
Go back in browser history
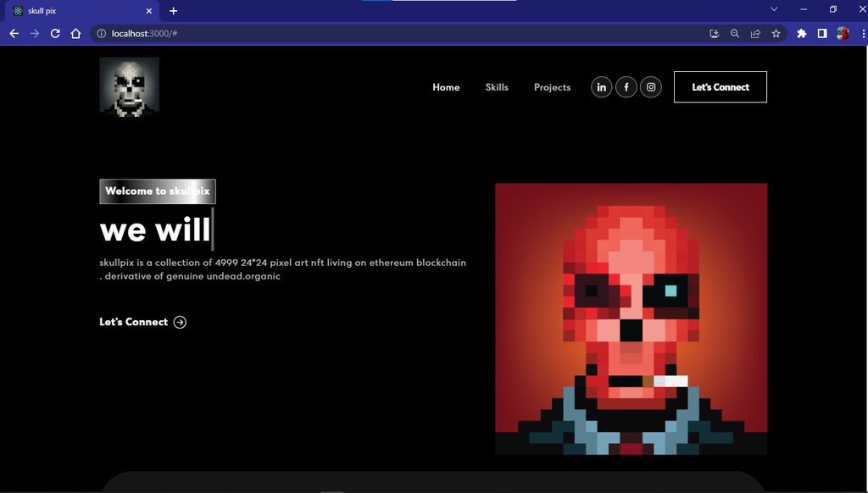14,34
